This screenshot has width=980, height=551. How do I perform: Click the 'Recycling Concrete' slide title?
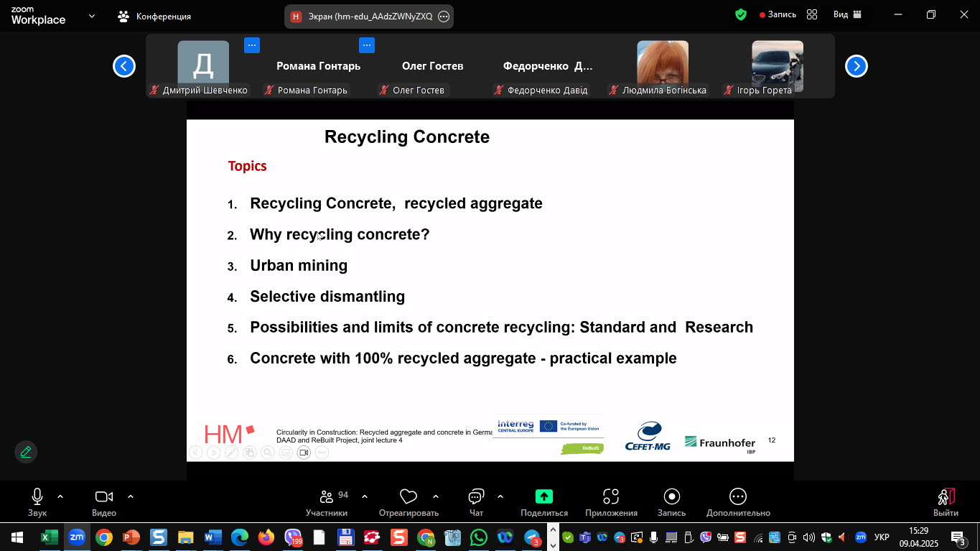point(407,137)
